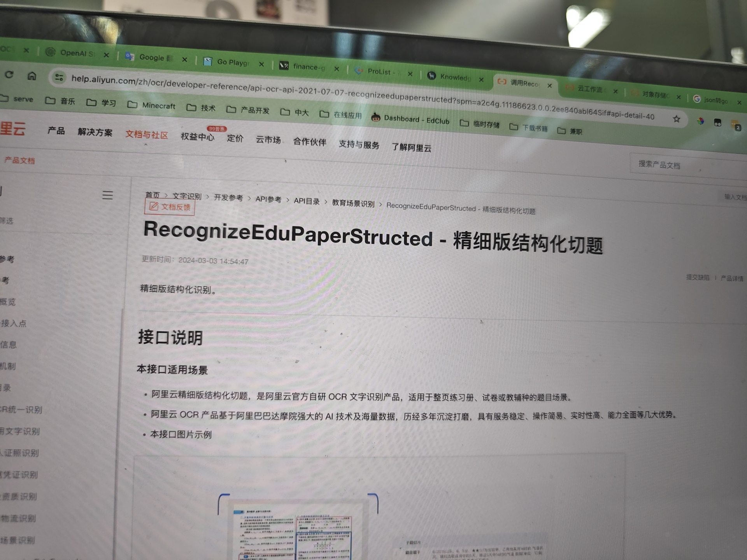747x560 pixels.
Task: Go to API参考 in the breadcrumb
Action: (x=268, y=199)
